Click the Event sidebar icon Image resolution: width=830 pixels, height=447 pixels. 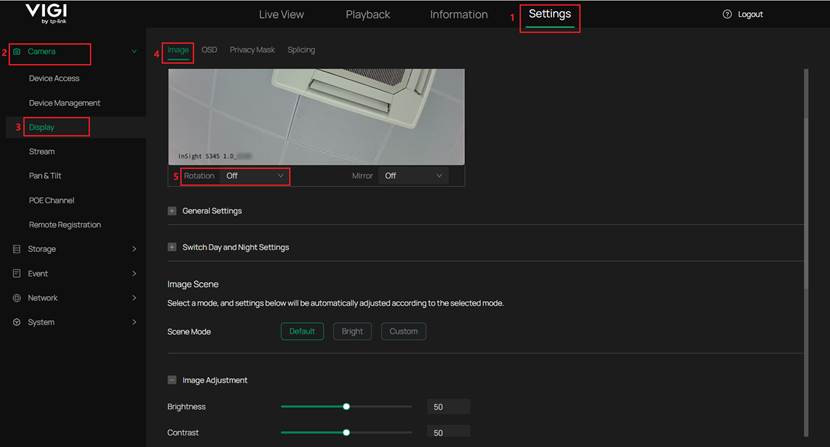[x=17, y=273]
